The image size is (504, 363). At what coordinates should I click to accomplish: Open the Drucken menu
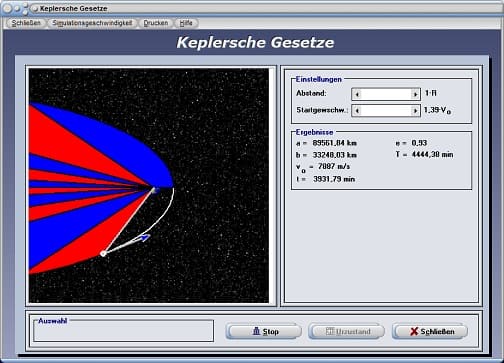pyautogui.click(x=156, y=23)
